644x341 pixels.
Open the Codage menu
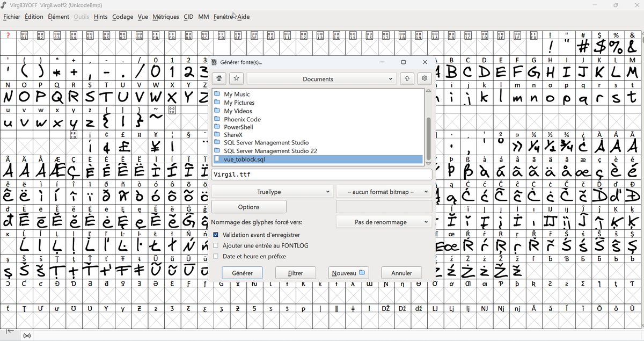pos(122,17)
